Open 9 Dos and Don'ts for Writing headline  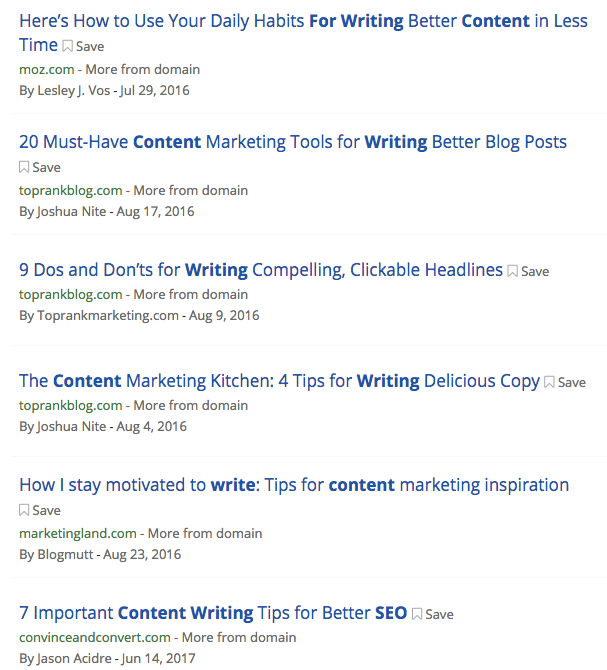pos(260,269)
